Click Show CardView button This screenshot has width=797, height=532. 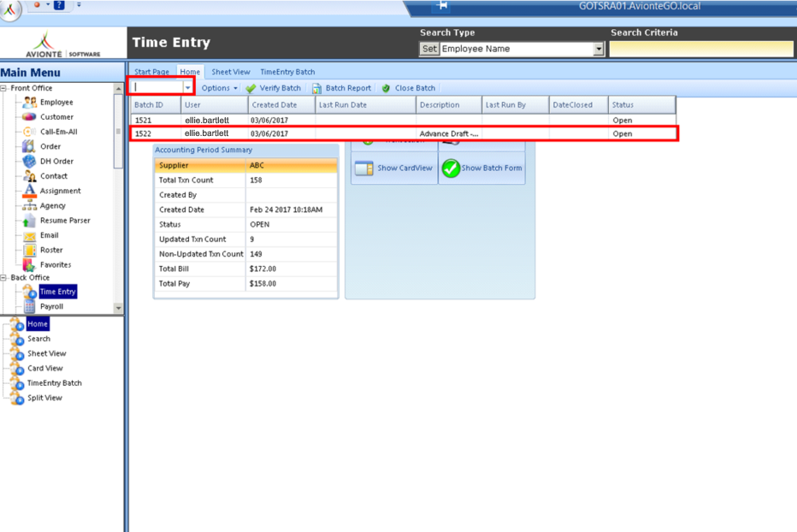pos(394,168)
